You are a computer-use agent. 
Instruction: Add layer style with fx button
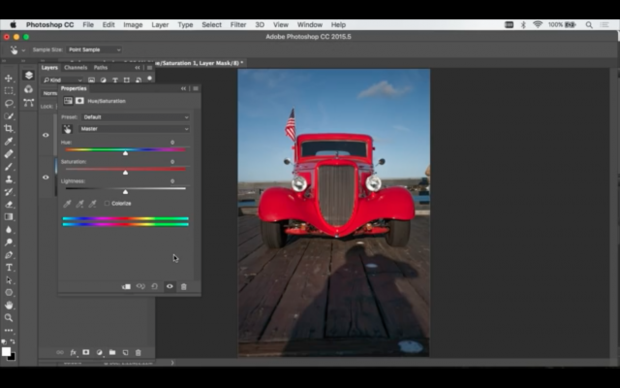point(73,352)
